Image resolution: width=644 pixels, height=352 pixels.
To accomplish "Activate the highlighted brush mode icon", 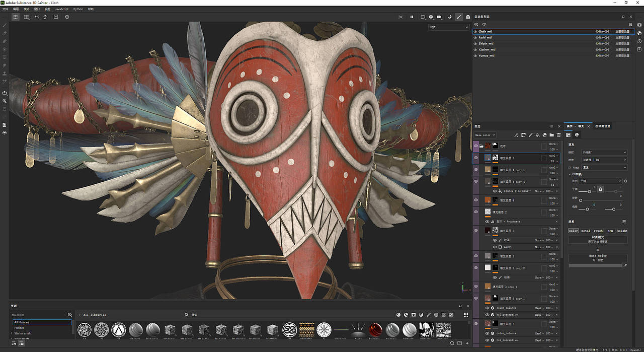I will click(x=459, y=17).
